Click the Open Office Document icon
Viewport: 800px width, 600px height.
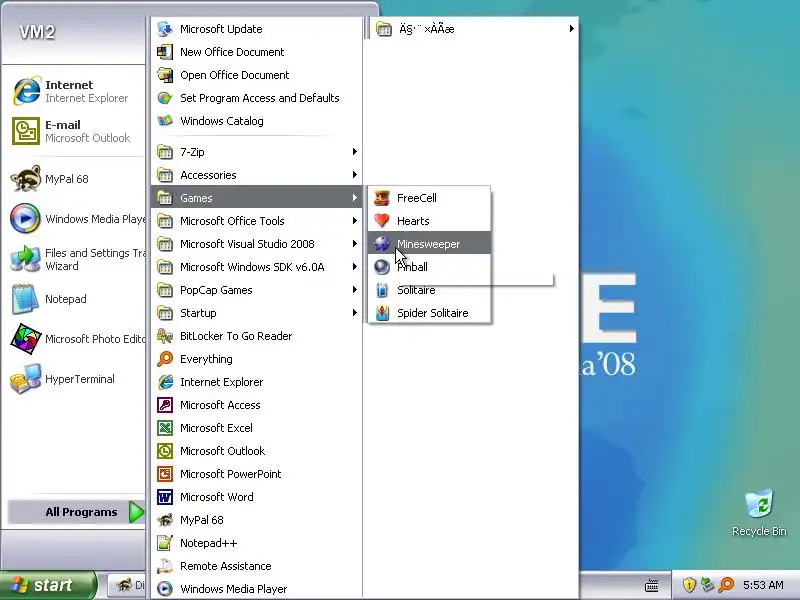[x=165, y=75]
